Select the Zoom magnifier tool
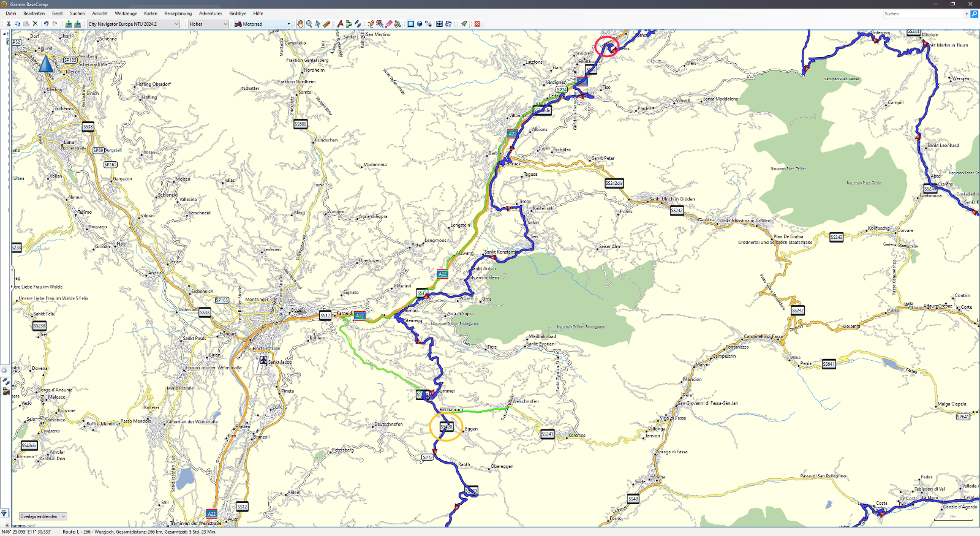980x536 pixels. pos(309,24)
